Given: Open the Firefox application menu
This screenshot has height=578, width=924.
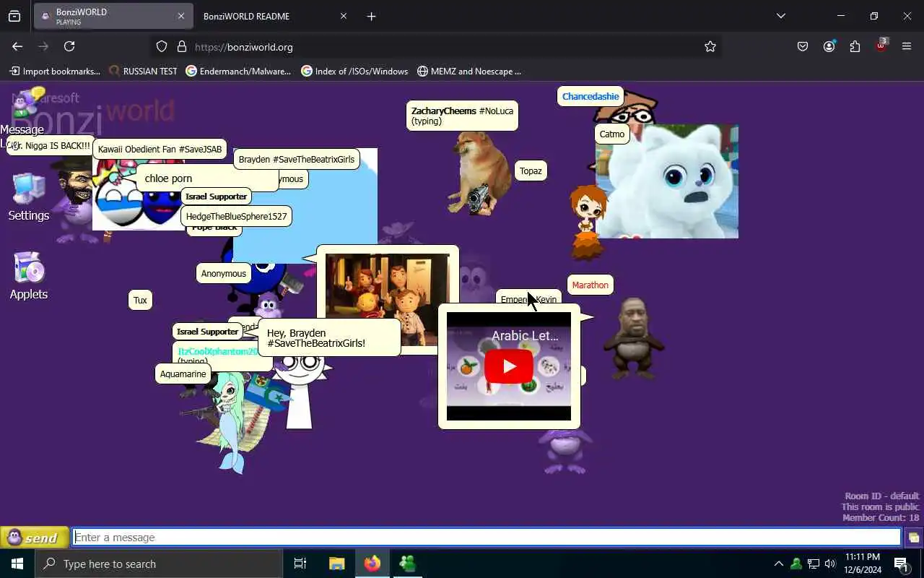Looking at the screenshot, I should [907, 46].
